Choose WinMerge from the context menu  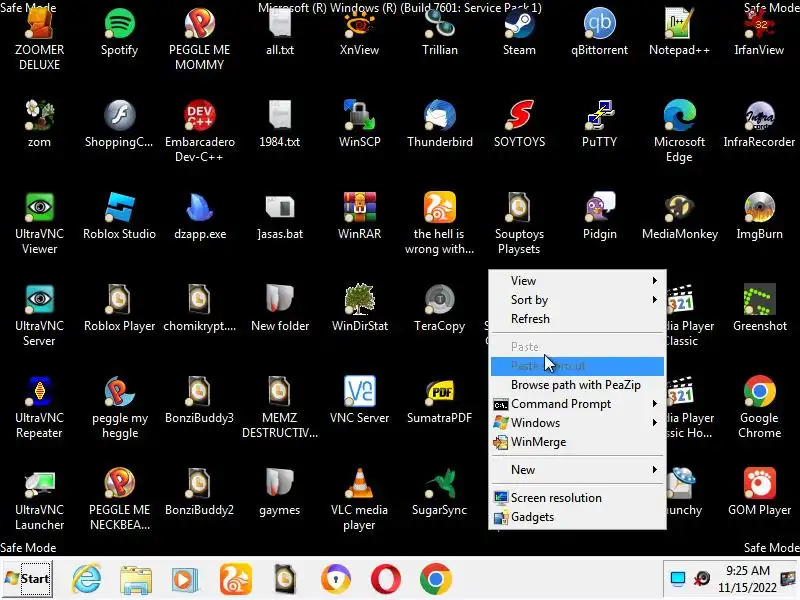577,441
